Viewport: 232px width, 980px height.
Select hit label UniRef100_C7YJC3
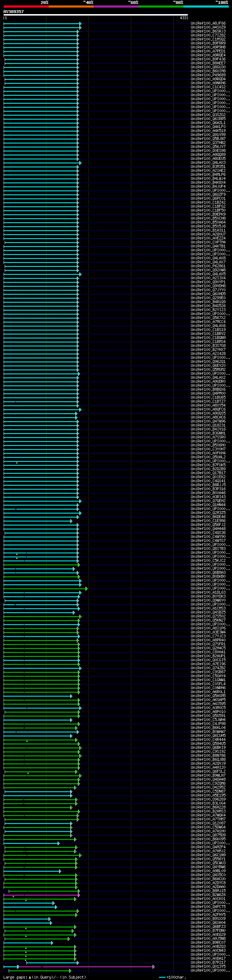(x=208, y=636)
